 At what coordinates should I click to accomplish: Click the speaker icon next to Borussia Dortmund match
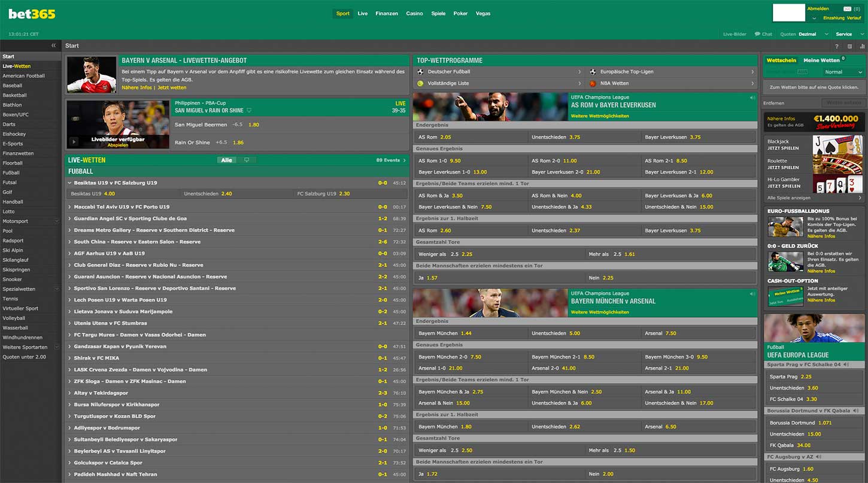point(855,411)
